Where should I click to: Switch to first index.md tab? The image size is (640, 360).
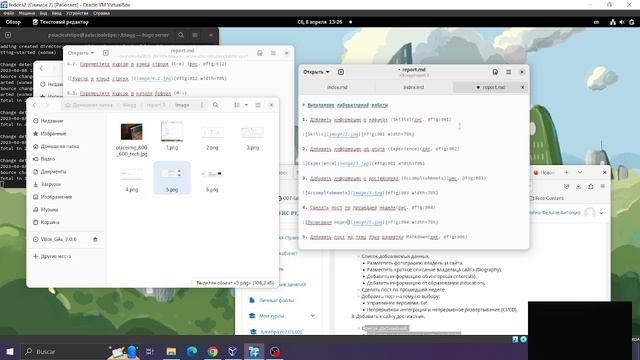(337, 87)
